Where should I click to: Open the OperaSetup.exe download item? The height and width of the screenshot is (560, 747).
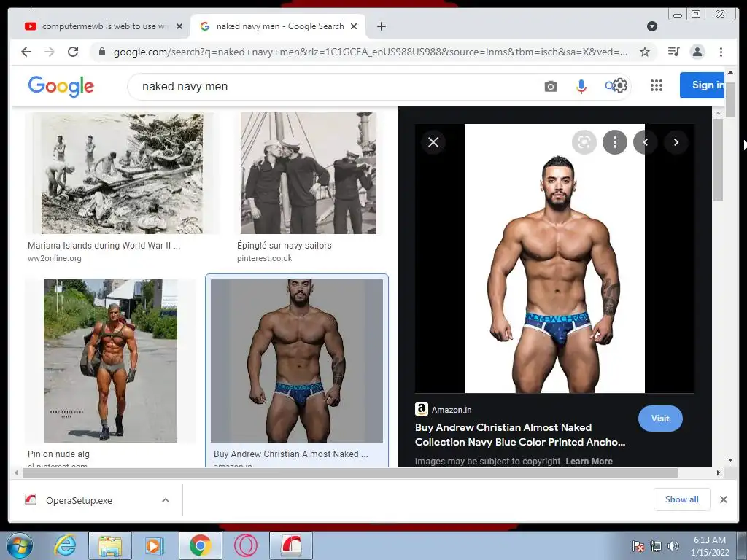[79, 500]
